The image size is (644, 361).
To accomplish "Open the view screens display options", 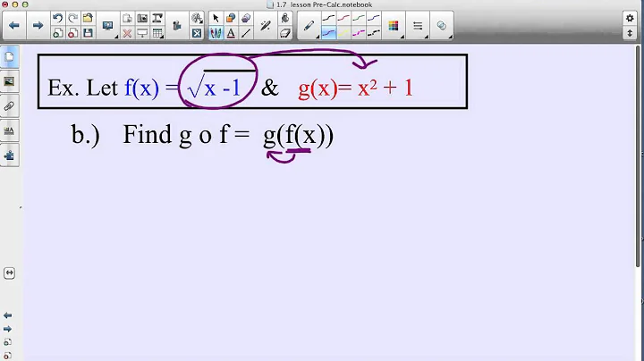I will pos(108,26).
